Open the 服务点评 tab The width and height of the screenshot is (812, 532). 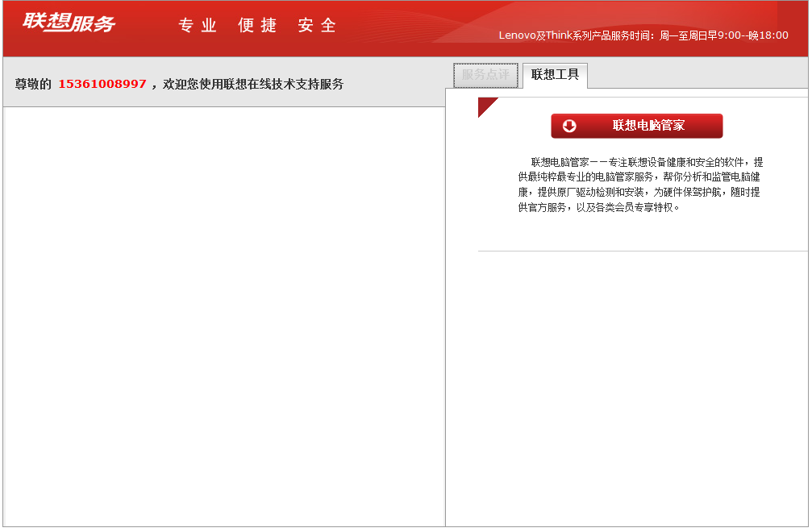coord(485,76)
